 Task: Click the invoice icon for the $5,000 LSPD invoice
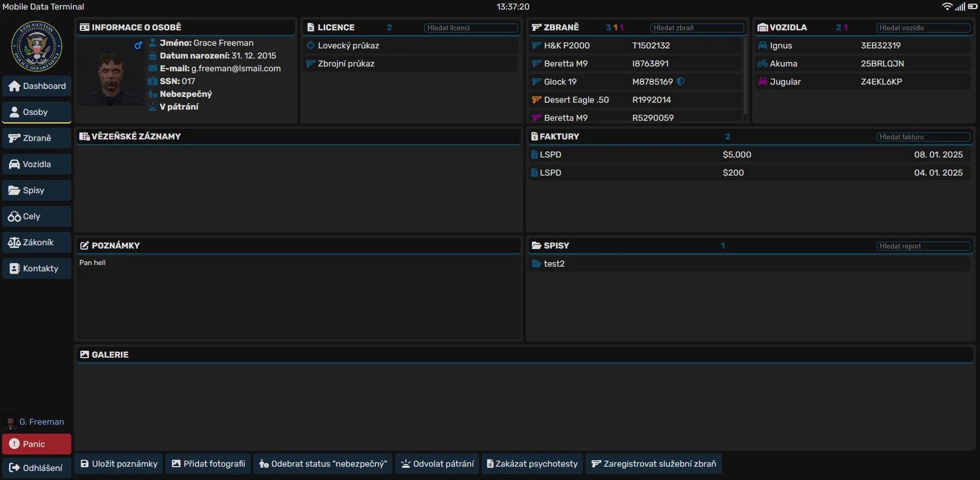click(534, 154)
